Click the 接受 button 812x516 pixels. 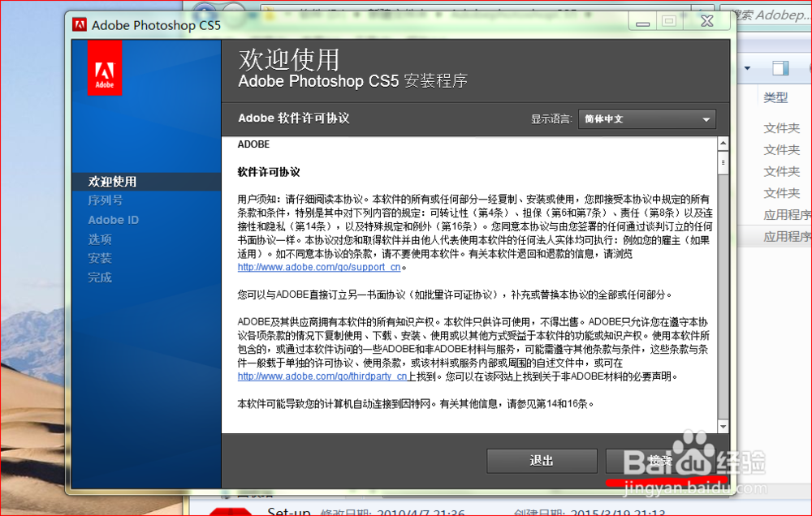click(x=660, y=461)
